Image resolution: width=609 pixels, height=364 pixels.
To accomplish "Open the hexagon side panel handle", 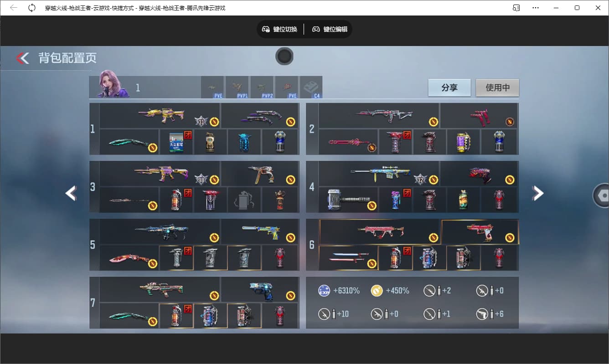I will click(x=601, y=195).
